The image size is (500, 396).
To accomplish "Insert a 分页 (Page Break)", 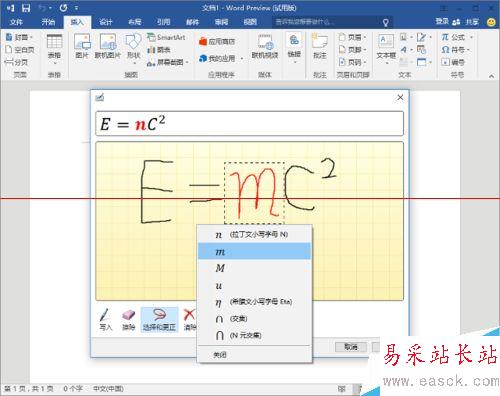I will click(16, 62).
